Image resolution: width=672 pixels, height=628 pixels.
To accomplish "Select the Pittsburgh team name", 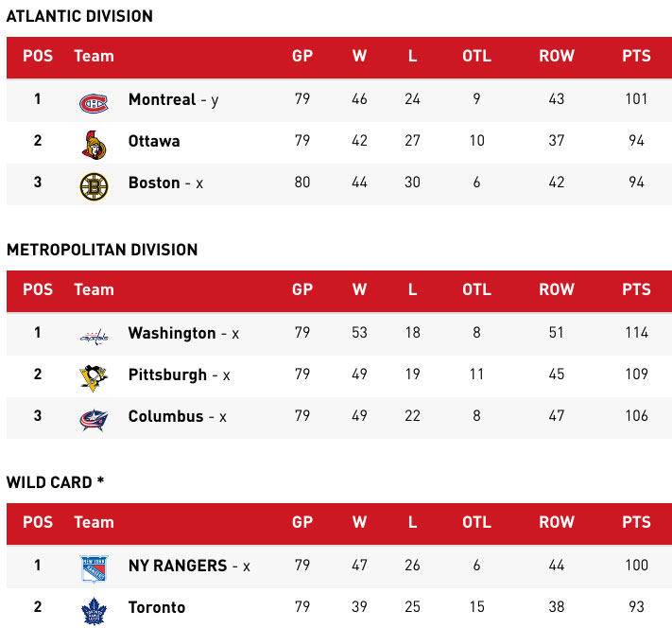I will (x=167, y=375).
